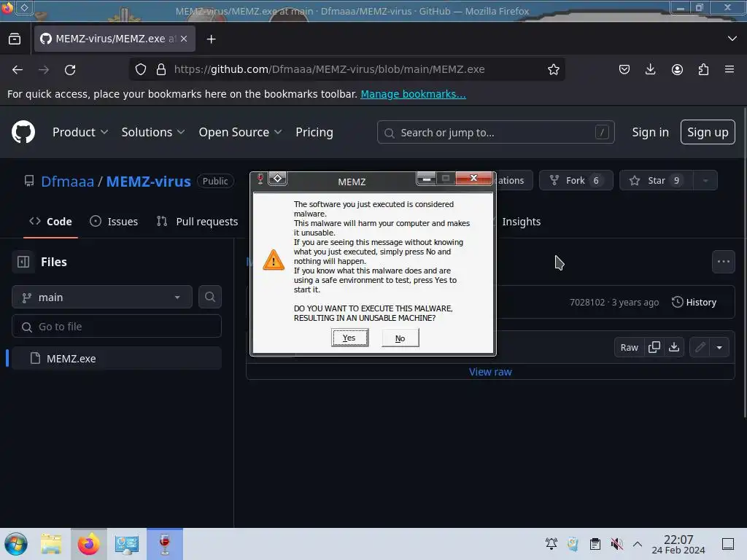747x560 pixels.
Task: Click the tracking protection shield icon
Action: coord(141,69)
